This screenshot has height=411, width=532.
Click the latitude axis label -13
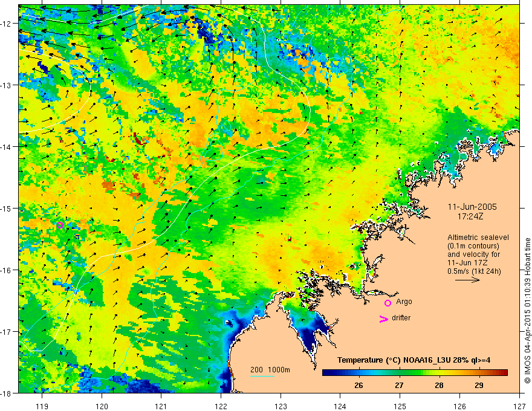coord(6,85)
